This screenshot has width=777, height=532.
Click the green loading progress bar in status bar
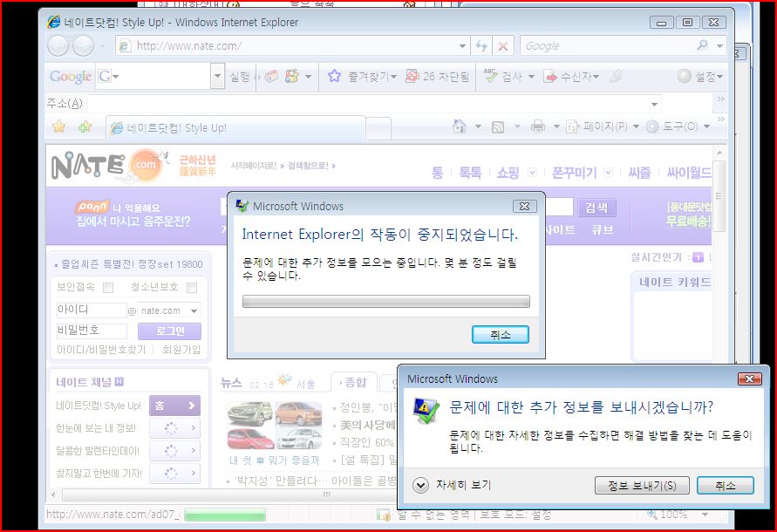[x=224, y=515]
